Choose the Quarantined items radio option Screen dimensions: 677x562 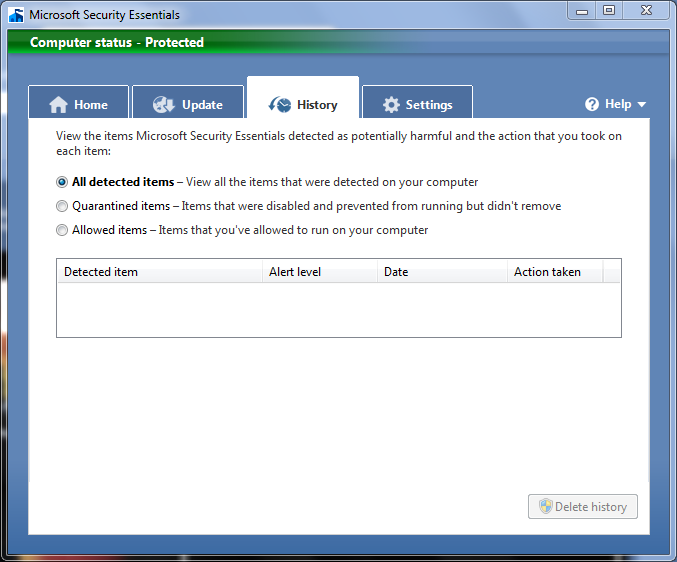(x=62, y=206)
